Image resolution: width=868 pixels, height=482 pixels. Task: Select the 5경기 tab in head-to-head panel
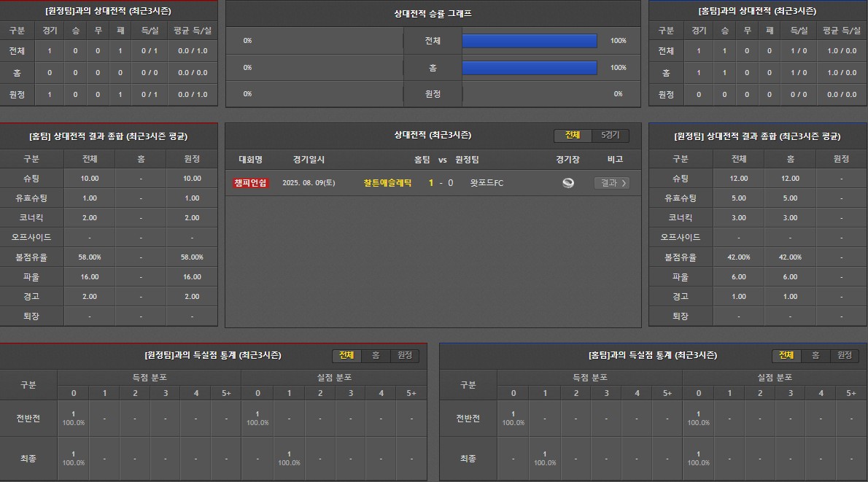click(610, 136)
